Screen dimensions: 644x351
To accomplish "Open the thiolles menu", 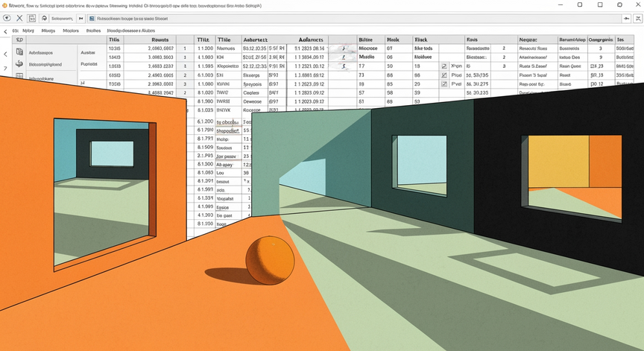I will [93, 31].
